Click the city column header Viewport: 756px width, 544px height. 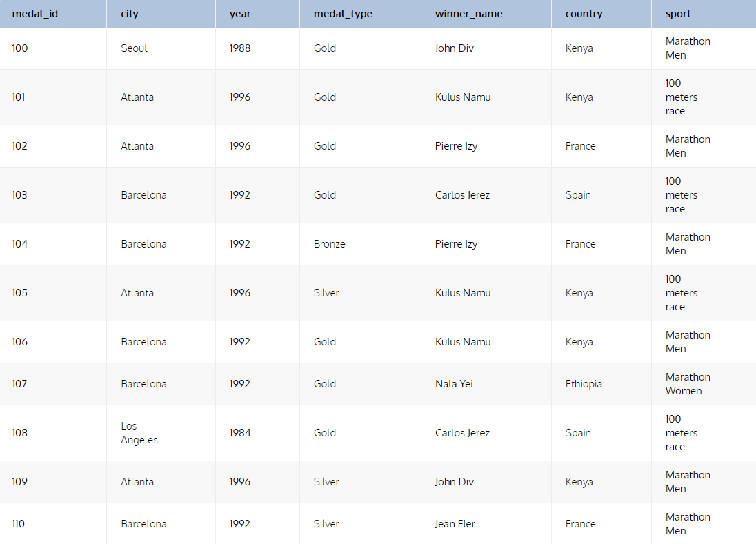(x=130, y=14)
